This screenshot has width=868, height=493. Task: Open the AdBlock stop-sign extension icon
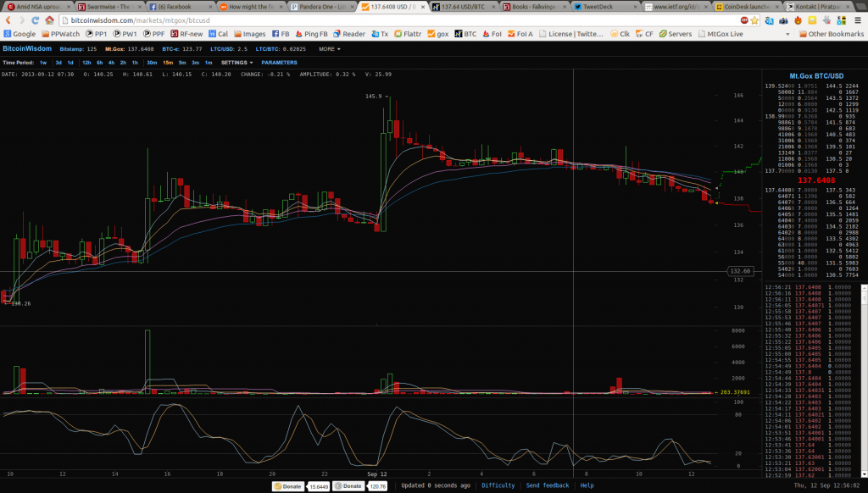744,20
